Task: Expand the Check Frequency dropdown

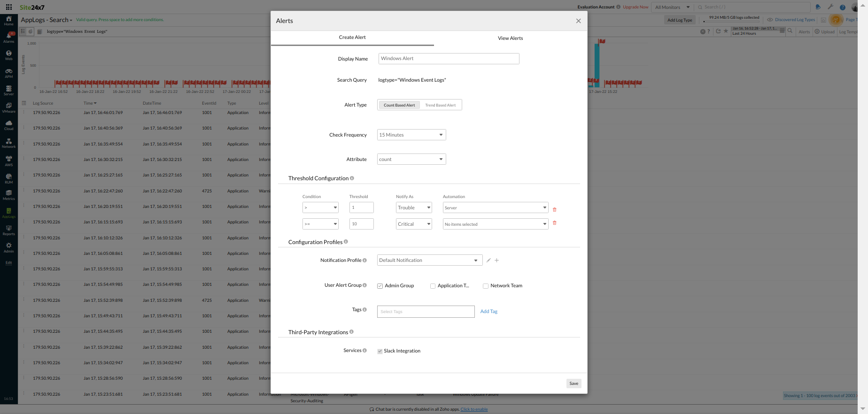Action: 411,135
